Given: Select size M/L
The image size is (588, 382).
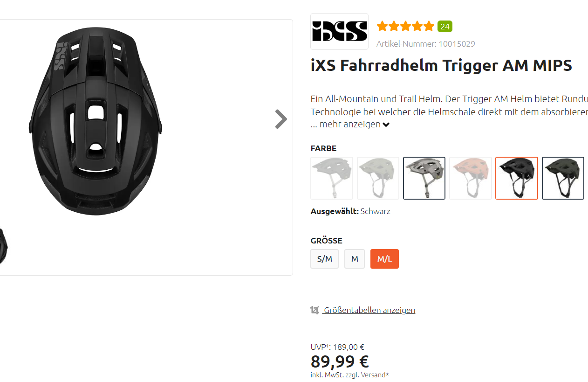Looking at the screenshot, I should (x=384, y=259).
